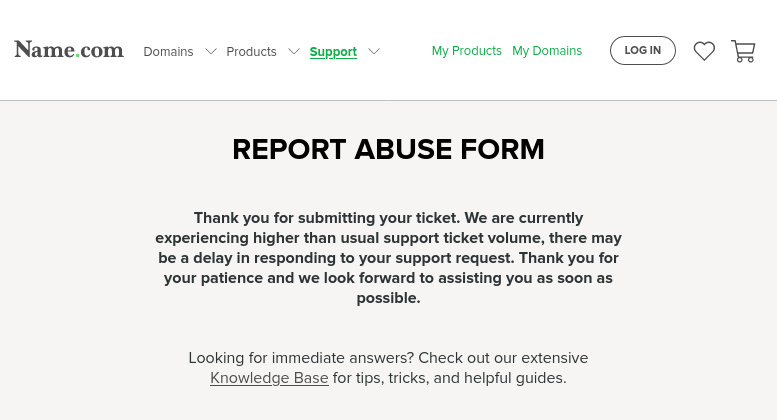Click the word 'Name' in the logo
777x420 pixels.
pos(45,50)
